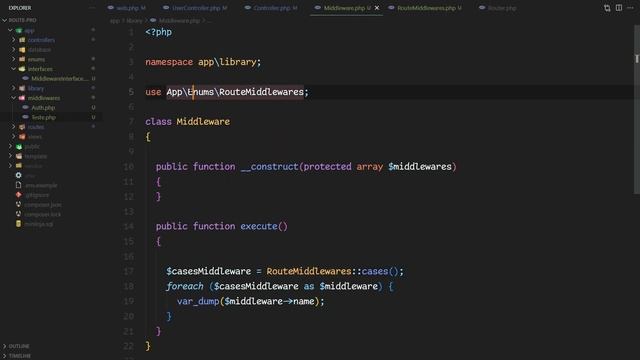Switch to the web.php tab
This screenshot has height=360, width=640.
(x=127, y=8)
